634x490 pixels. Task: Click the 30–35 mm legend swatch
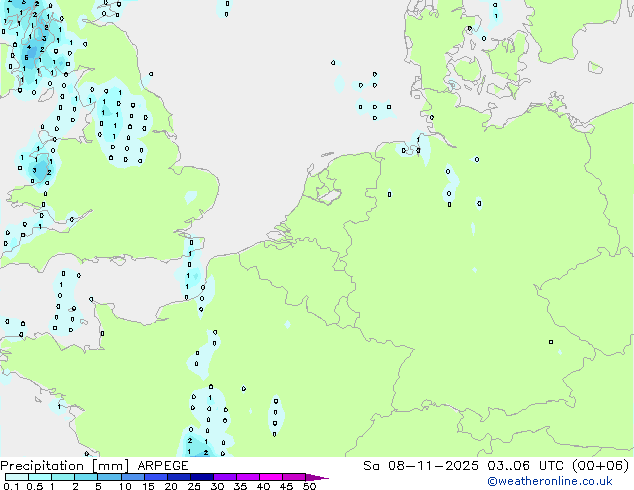pos(225,477)
